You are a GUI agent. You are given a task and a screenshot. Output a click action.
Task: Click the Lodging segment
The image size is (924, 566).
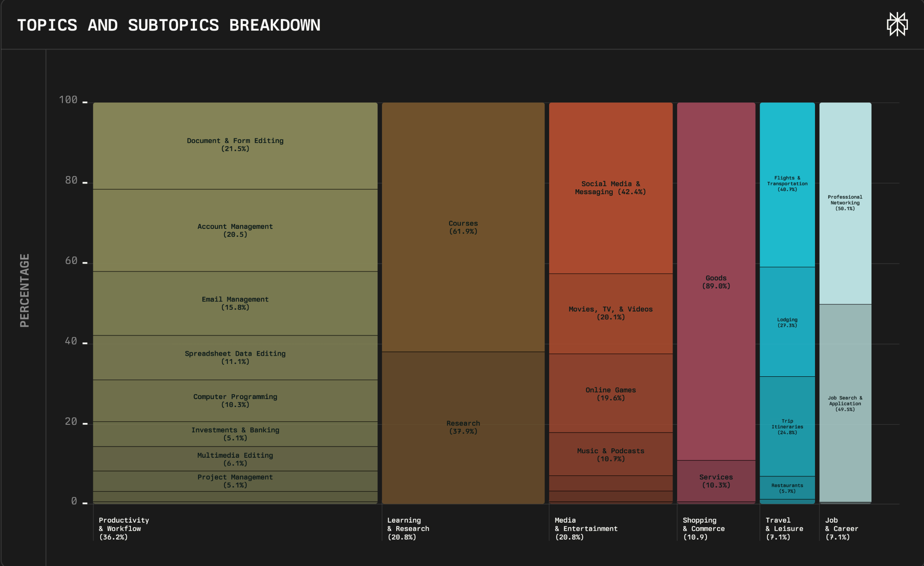787,322
